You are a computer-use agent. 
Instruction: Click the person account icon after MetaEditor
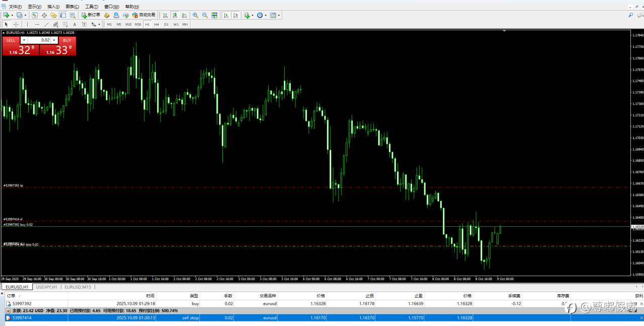point(116,15)
